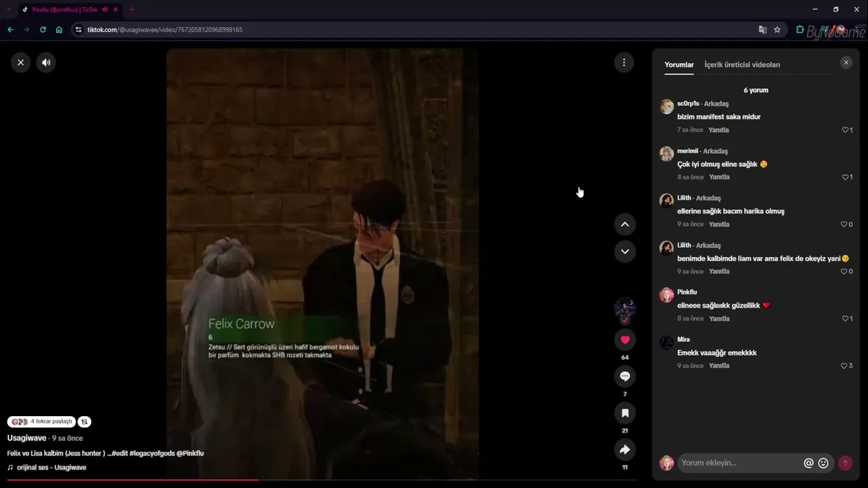Open Mira's profile avatar
The image size is (868, 488).
(x=667, y=342)
